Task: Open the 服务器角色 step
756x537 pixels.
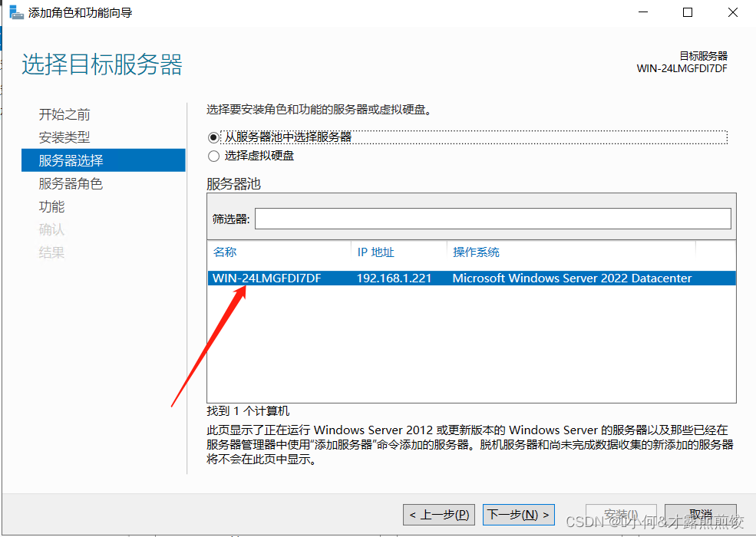Action: tap(71, 183)
